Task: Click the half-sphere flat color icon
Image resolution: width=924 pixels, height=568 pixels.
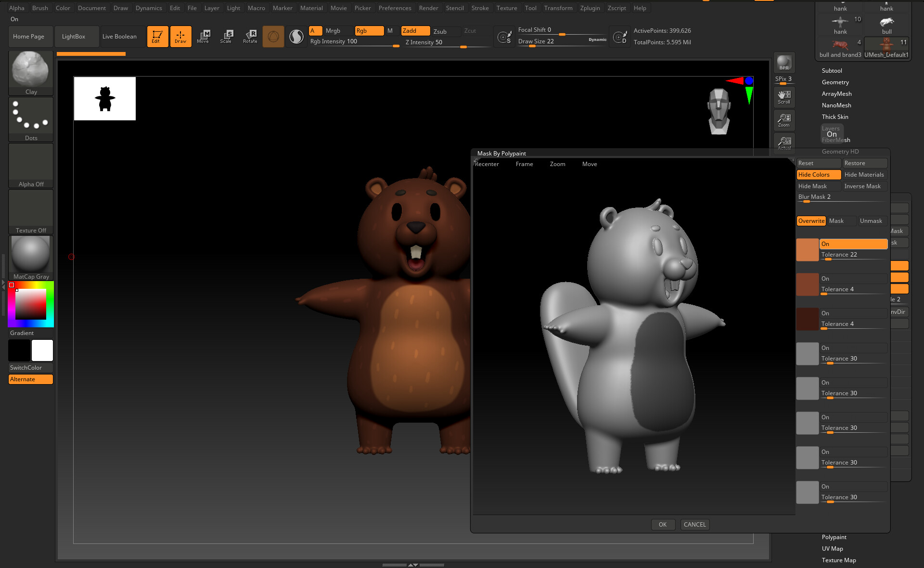Action: [296, 37]
